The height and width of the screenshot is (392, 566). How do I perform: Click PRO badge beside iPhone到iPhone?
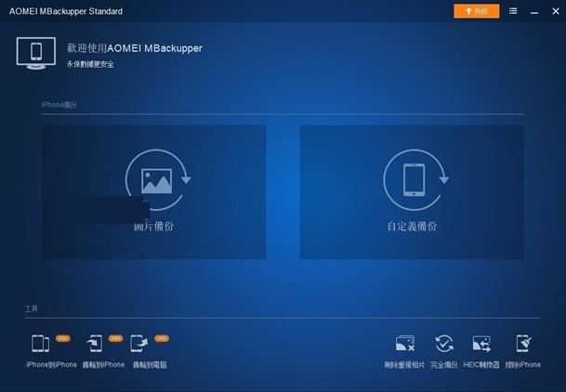[x=63, y=338]
